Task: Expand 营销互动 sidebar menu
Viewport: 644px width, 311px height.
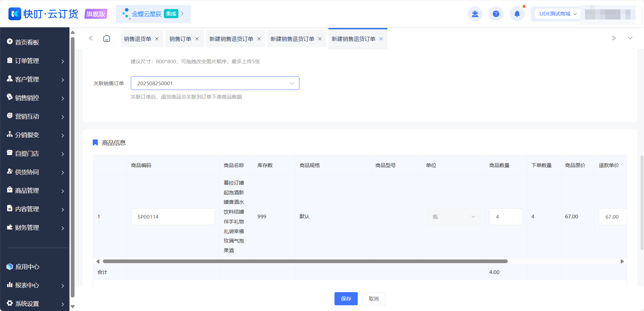Action: 35,116
